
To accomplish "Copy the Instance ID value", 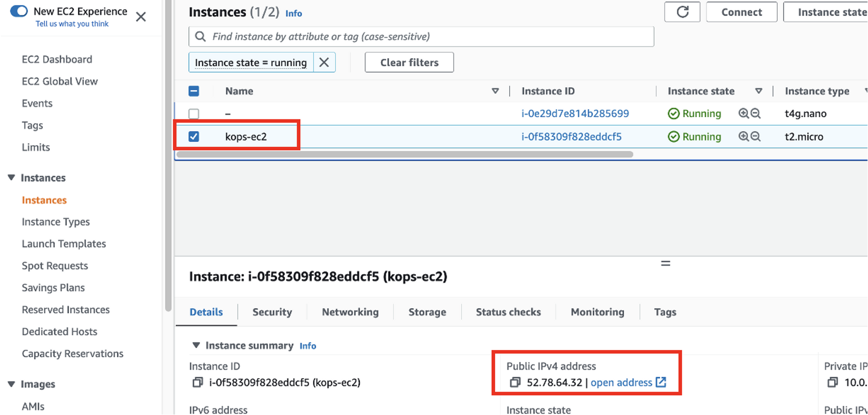I will click(197, 382).
